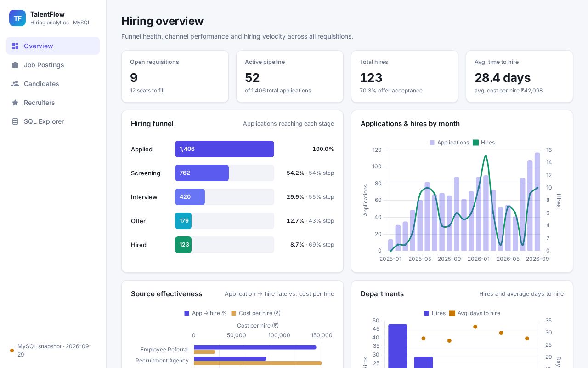Go to SQL Explorer database icon
588x368 pixels.
point(15,121)
